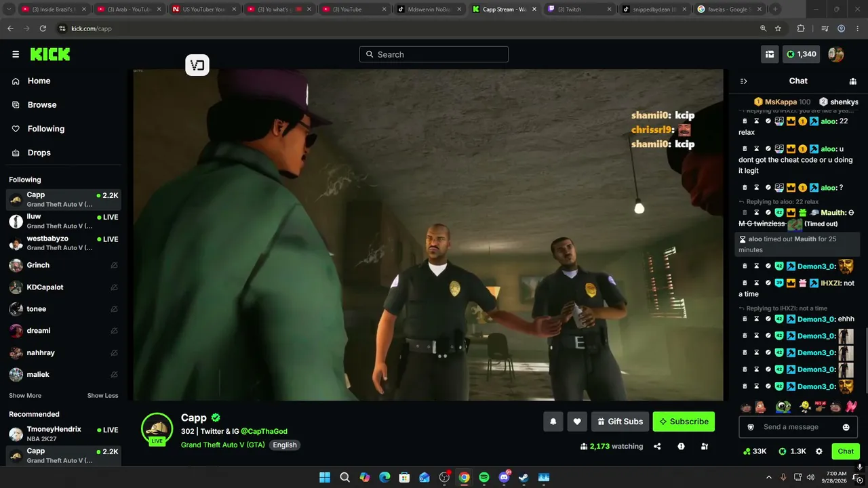Delete aloo's '22 relax' message via trash icon
The image size is (868, 488).
point(745,121)
